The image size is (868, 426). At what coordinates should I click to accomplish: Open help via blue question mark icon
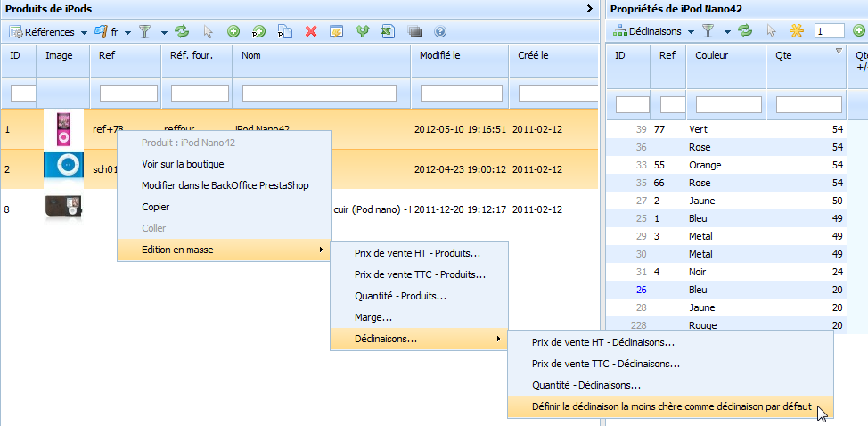[x=440, y=32]
